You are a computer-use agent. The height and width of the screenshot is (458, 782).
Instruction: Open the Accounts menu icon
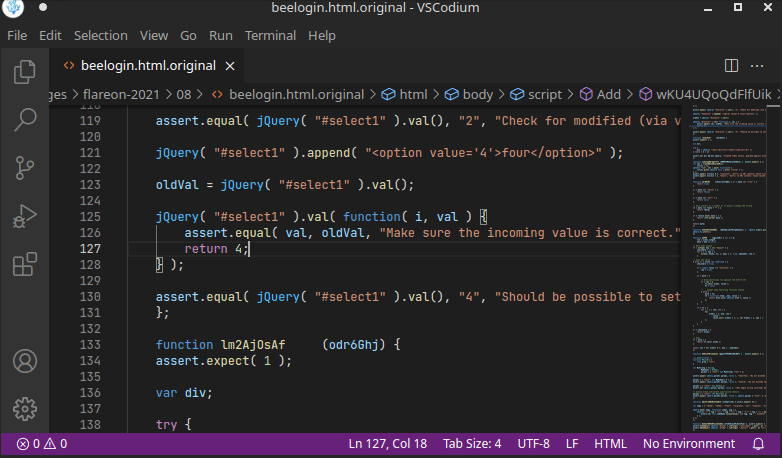click(x=24, y=361)
